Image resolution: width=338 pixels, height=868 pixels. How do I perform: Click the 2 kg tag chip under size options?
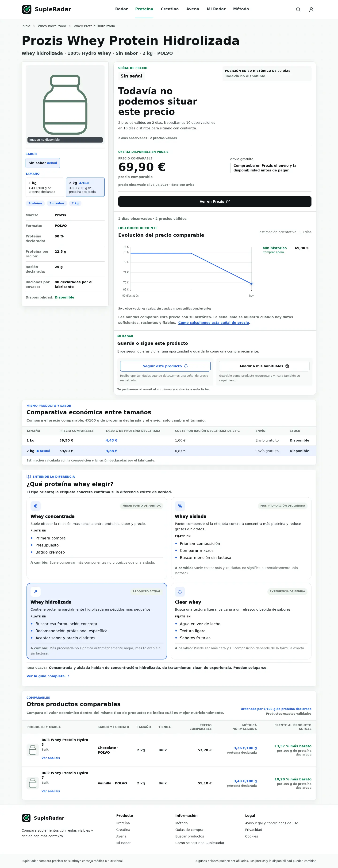tap(75, 203)
